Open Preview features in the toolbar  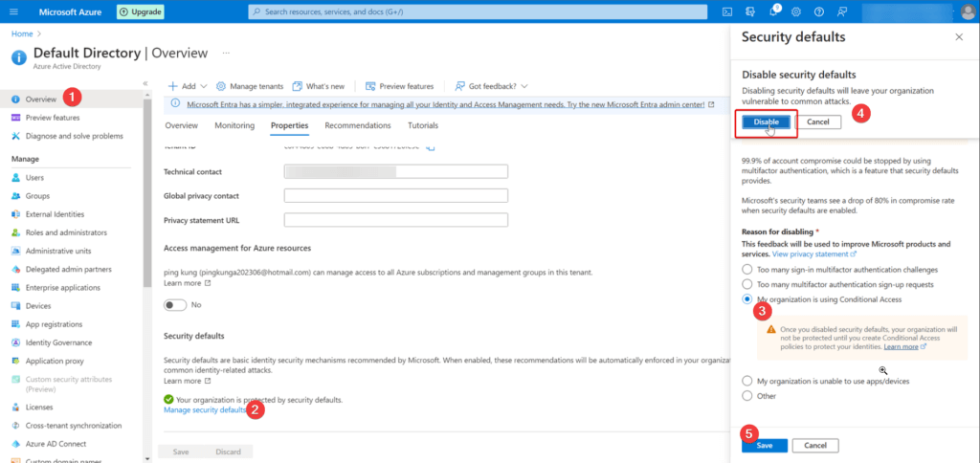pyautogui.click(x=399, y=86)
